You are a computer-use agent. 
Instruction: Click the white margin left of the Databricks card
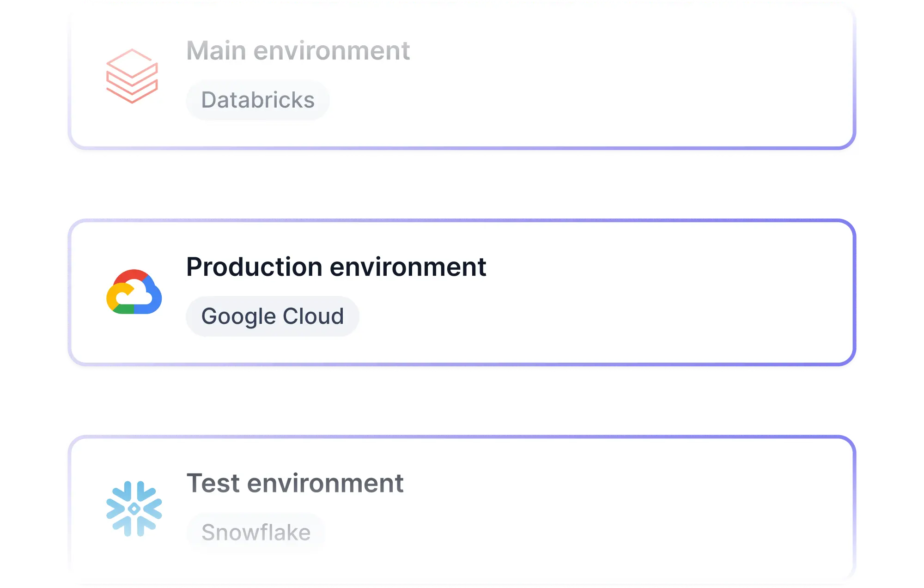(x=32, y=76)
